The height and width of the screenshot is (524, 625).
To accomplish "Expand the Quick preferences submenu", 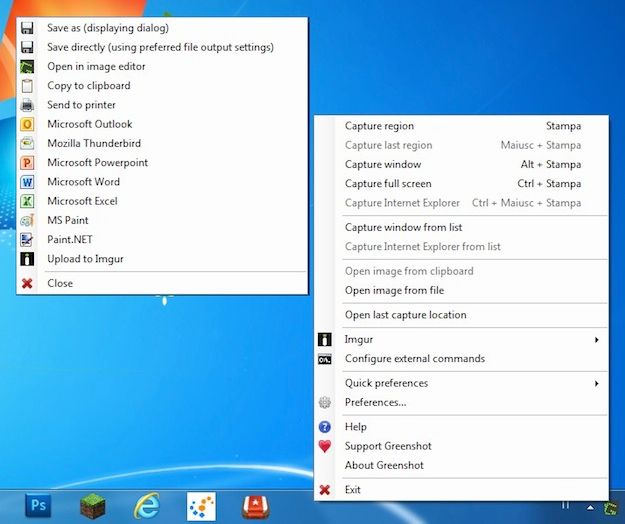I will point(597,383).
